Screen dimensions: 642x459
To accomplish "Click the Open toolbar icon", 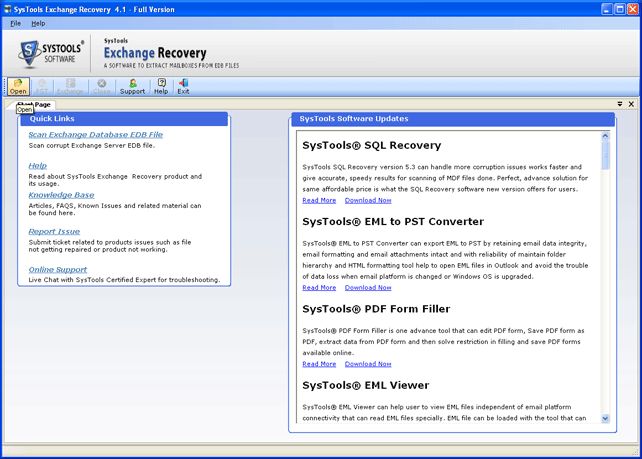I will coord(18,87).
